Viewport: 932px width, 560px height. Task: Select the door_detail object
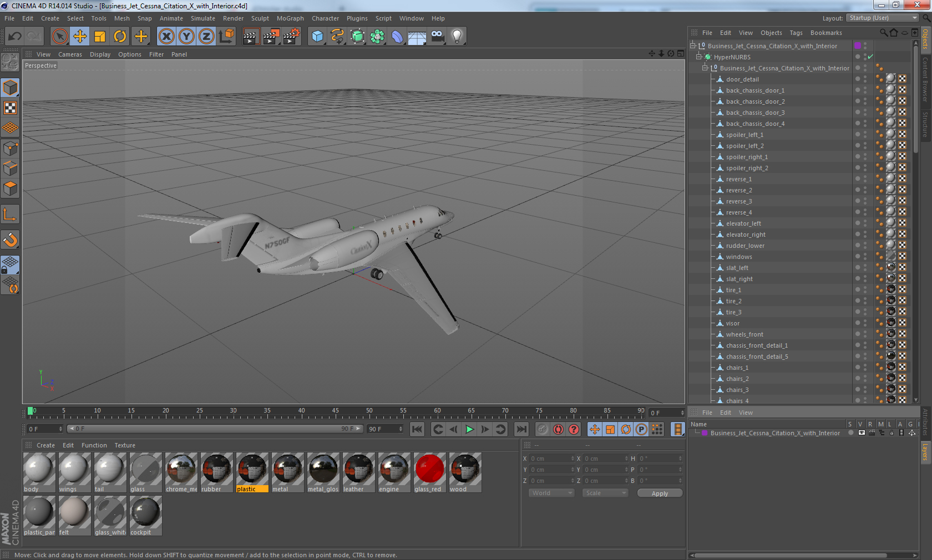(x=742, y=79)
